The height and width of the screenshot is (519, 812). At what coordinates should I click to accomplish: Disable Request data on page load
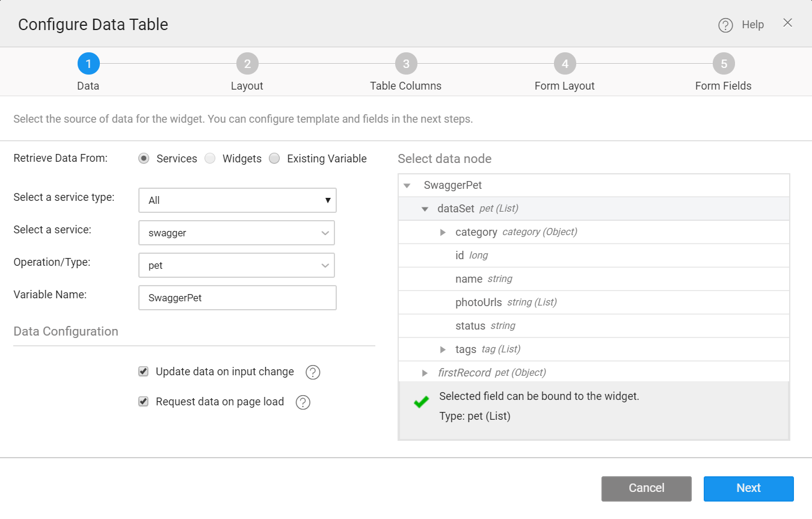click(143, 401)
